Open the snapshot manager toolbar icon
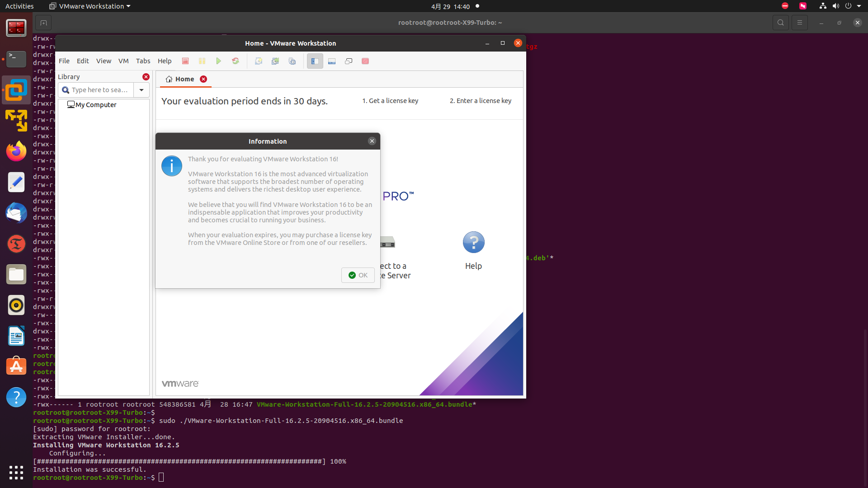This screenshot has height=488, width=868. point(292,61)
